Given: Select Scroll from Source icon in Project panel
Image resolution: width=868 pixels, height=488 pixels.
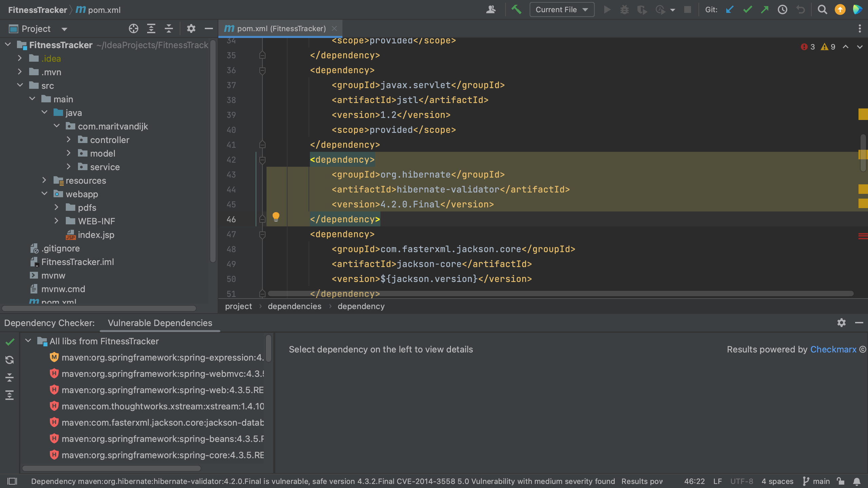Looking at the screenshot, I should 133,28.
